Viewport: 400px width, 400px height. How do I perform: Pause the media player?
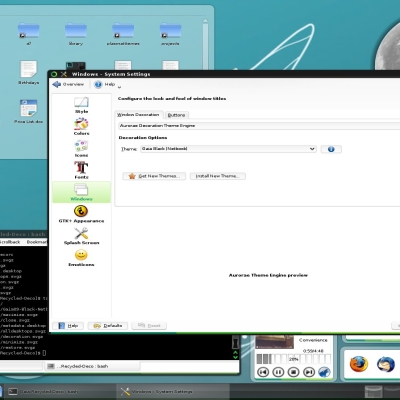click(278, 372)
